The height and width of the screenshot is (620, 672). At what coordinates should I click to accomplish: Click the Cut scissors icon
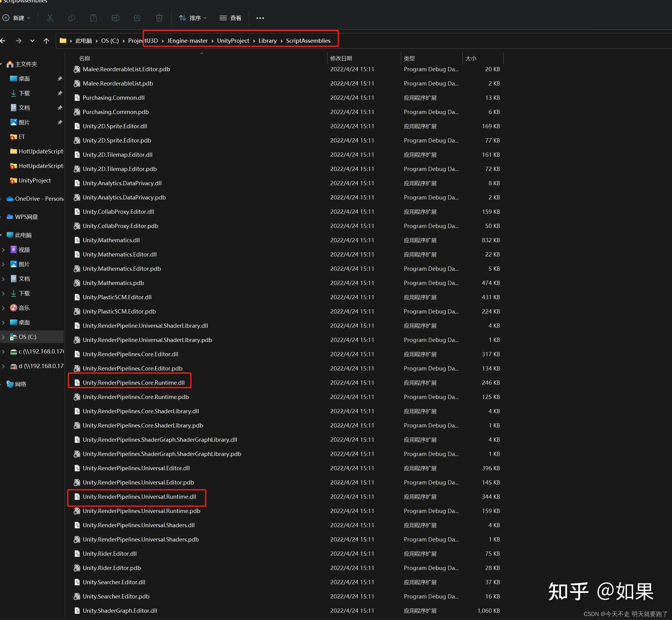[x=50, y=18]
